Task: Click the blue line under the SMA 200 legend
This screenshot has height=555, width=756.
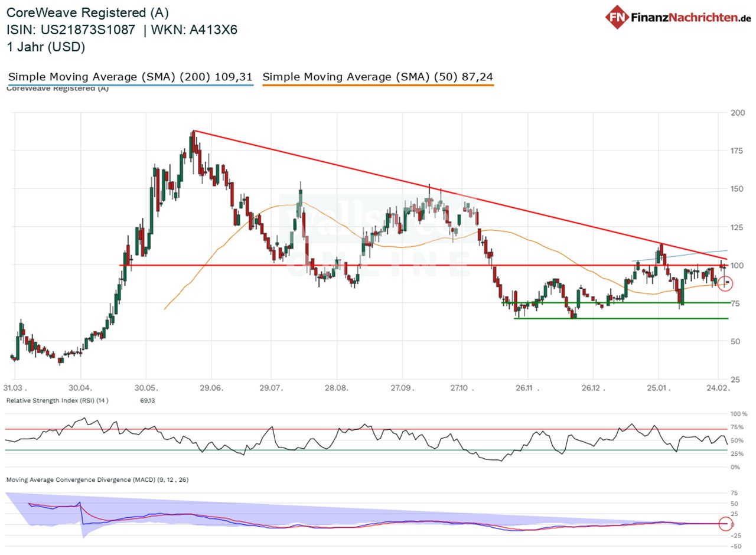Action: click(x=131, y=86)
